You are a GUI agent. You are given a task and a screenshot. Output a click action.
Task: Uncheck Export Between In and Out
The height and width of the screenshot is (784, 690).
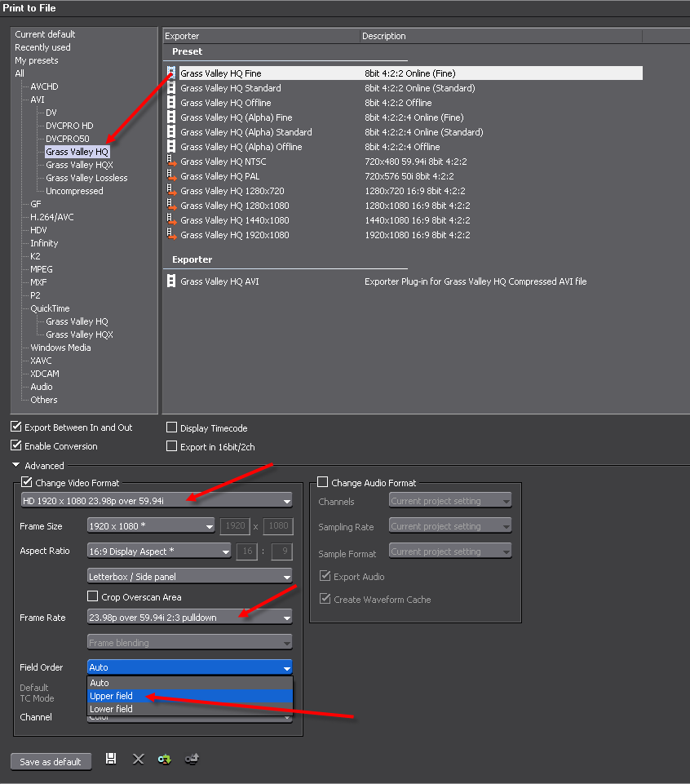(x=16, y=427)
